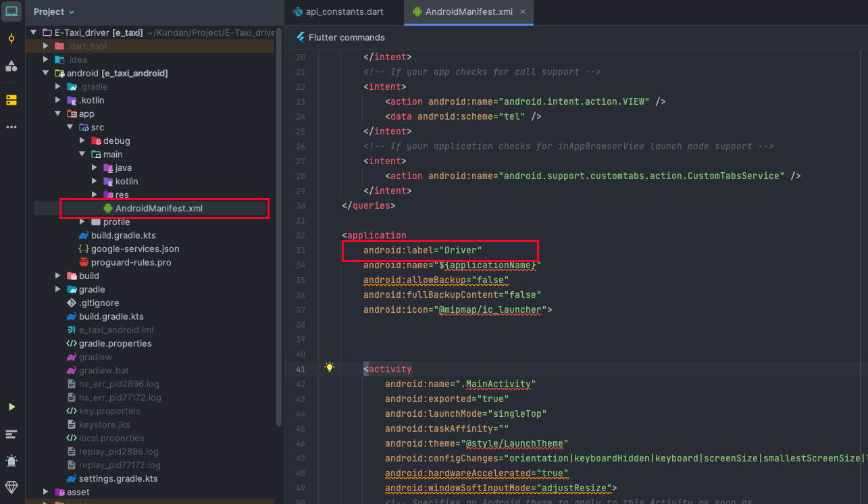Click the google-services.json file icon
Viewport: 868px width, 504px height.
84,249
